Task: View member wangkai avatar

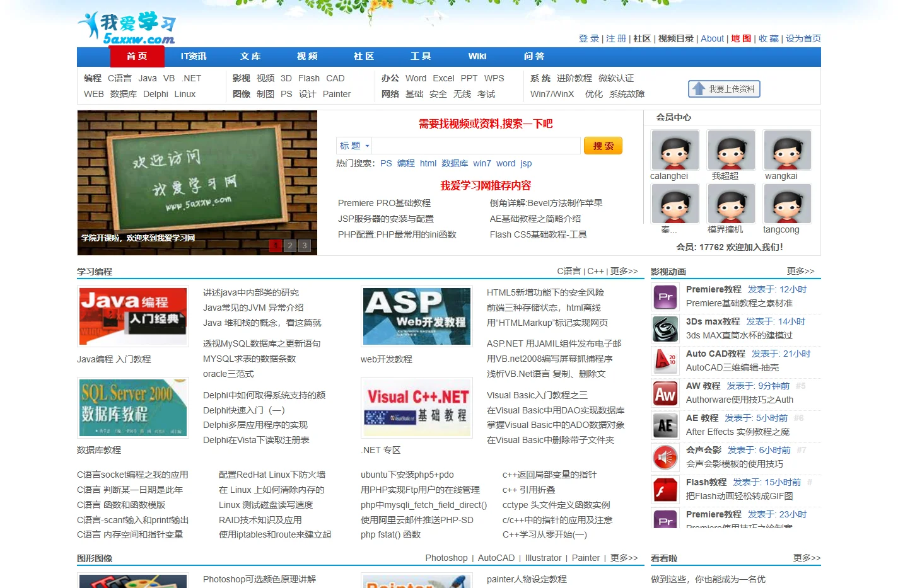Action: (787, 150)
